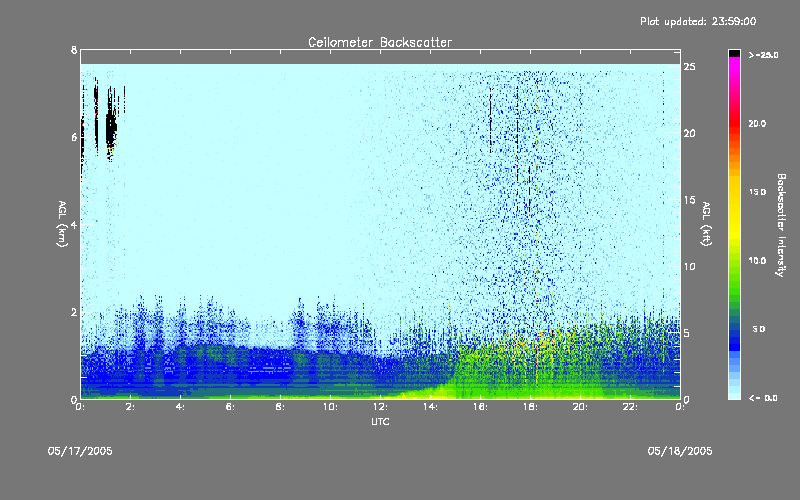Click the '10:' hour tick label on time axis
Viewport: 800px width, 500px height.
pyautogui.click(x=330, y=407)
